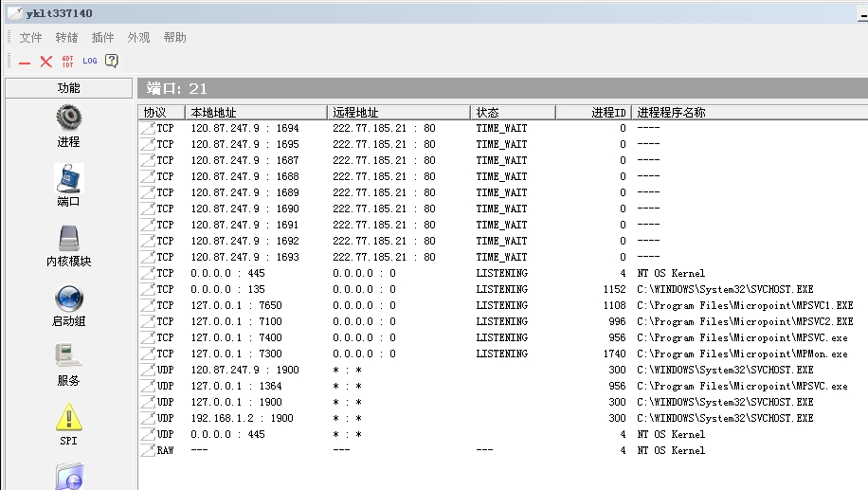Image resolution: width=868 pixels, height=490 pixels.
Task: Click the application title bar icon
Action: [15, 13]
